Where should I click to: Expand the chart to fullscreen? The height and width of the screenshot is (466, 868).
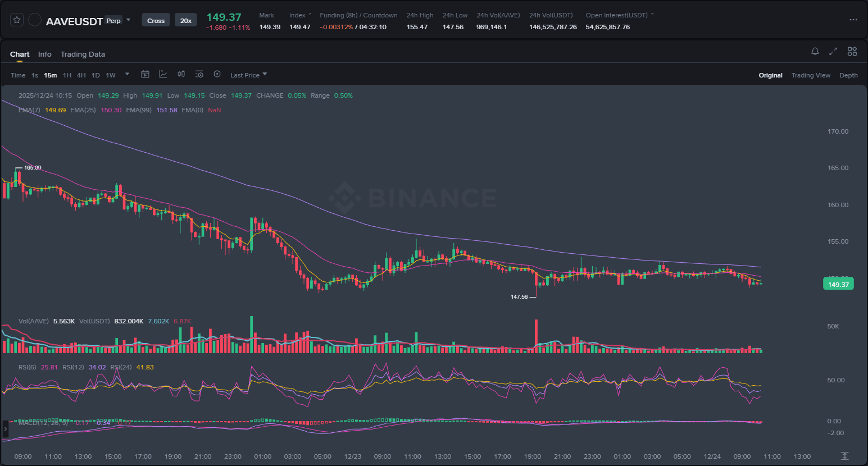(x=833, y=52)
